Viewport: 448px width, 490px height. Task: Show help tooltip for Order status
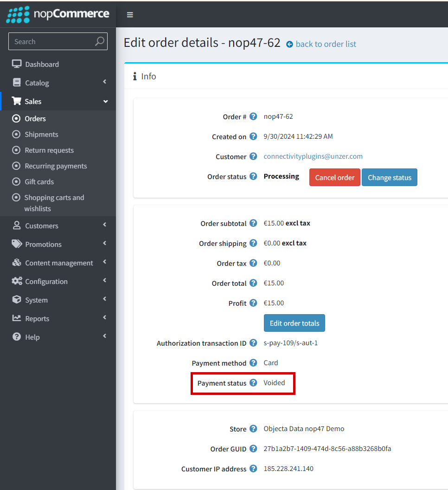coord(253,176)
